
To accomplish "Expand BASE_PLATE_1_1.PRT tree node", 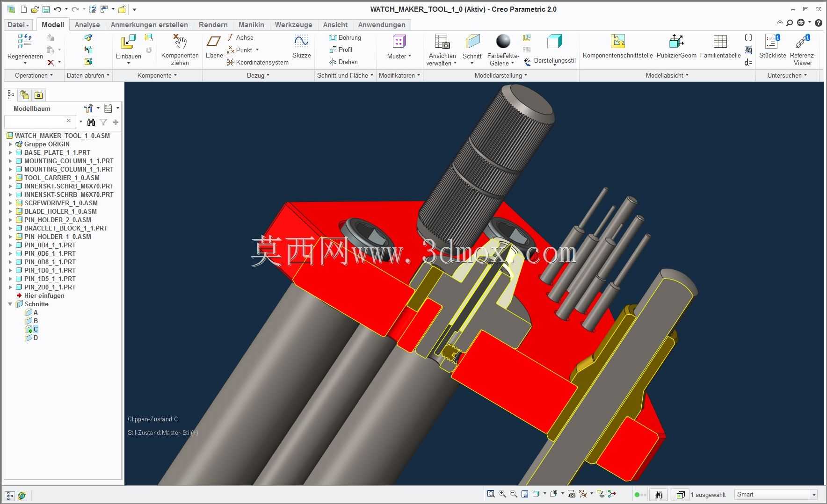I will [x=10, y=152].
